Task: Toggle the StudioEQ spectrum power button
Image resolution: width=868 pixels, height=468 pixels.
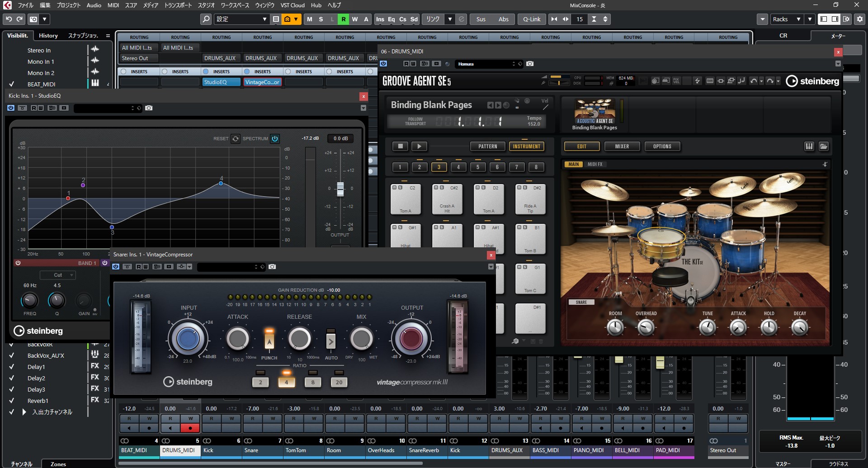Action: [275, 138]
